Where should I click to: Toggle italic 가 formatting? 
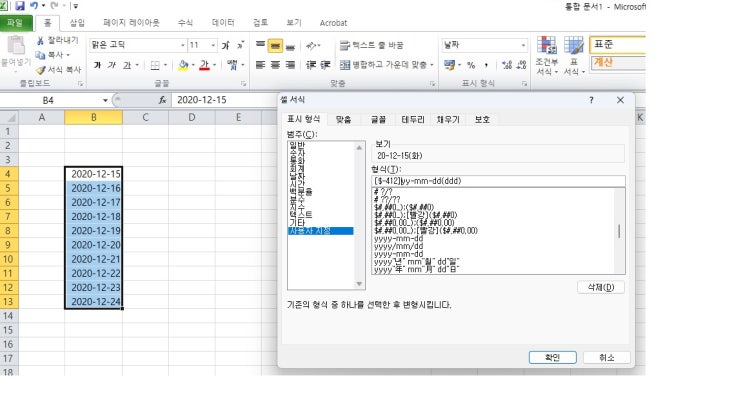pyautogui.click(x=112, y=65)
